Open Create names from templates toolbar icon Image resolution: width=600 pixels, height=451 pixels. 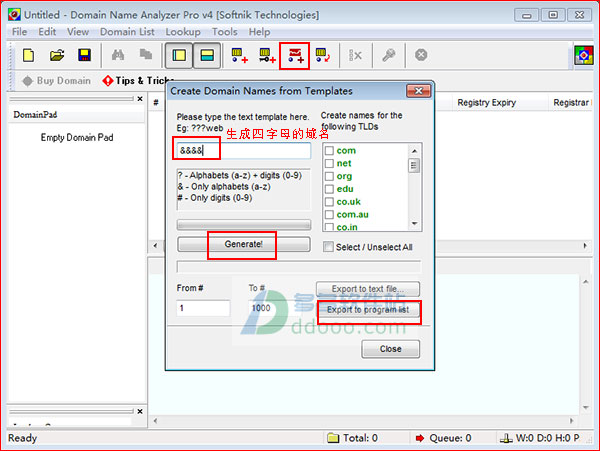(x=294, y=56)
